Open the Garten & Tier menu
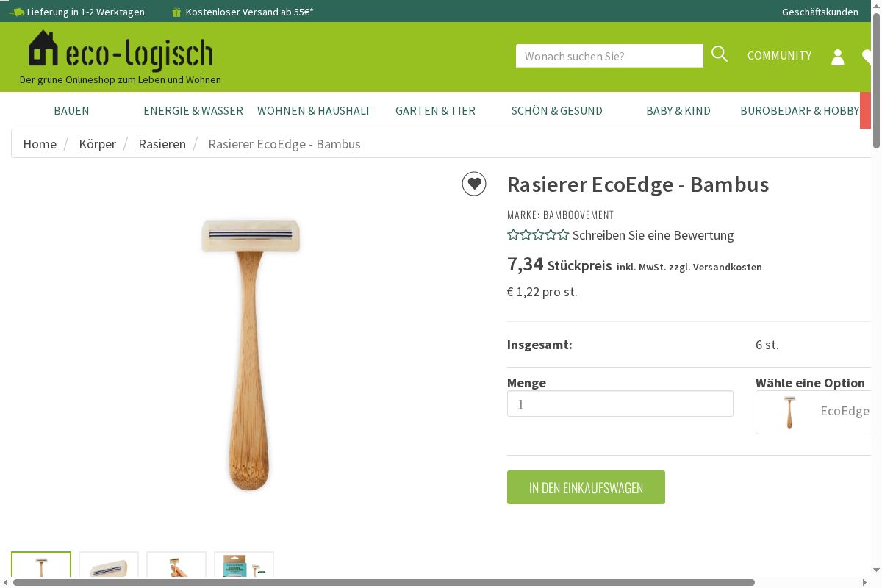The width and height of the screenshot is (882, 588). pos(435,110)
